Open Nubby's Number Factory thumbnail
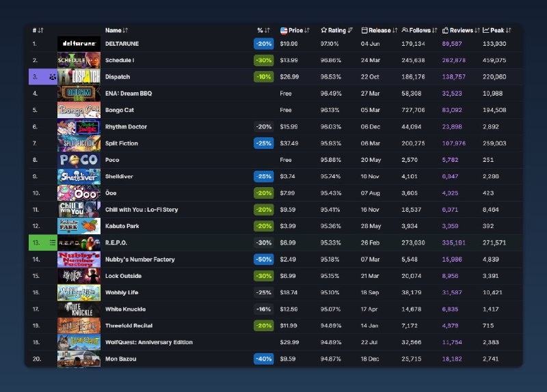This screenshot has width=547, height=392. click(x=79, y=260)
